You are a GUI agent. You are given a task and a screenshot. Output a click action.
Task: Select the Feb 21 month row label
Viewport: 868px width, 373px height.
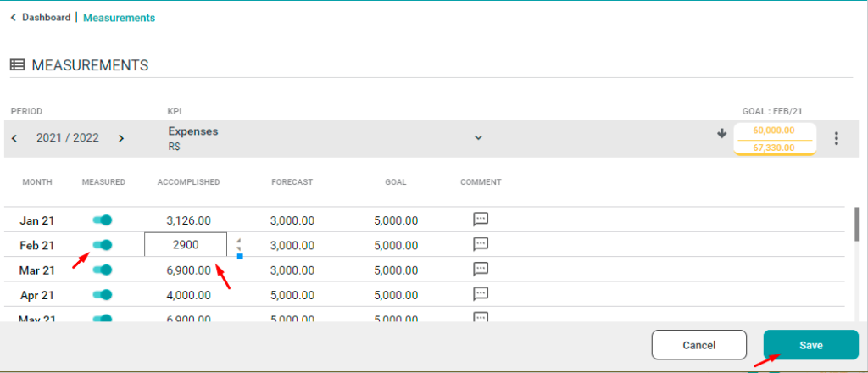pos(37,246)
